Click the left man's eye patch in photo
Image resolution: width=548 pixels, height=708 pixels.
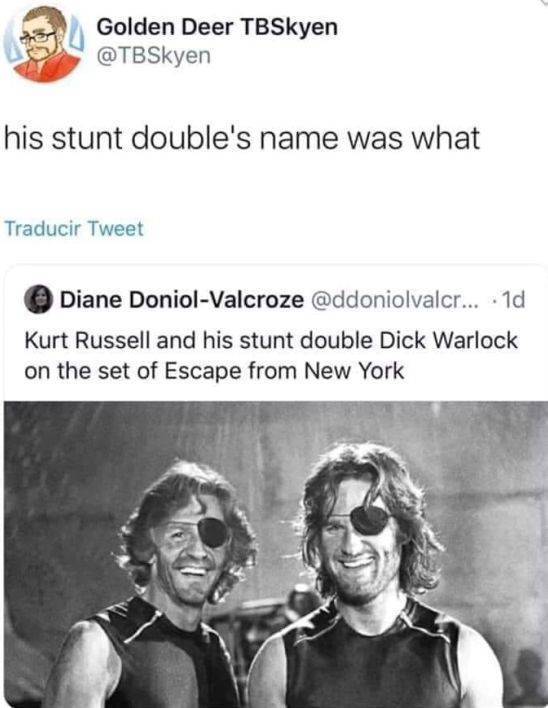tap(213, 532)
